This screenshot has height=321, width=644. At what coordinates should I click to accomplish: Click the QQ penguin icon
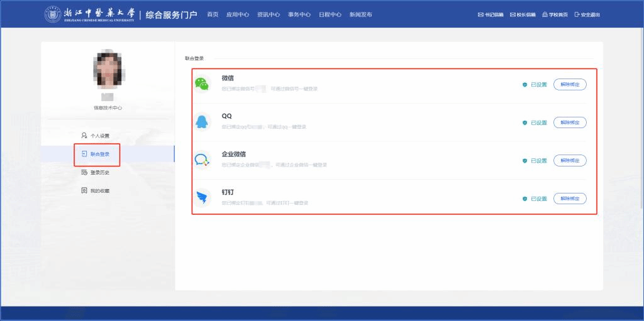point(202,122)
